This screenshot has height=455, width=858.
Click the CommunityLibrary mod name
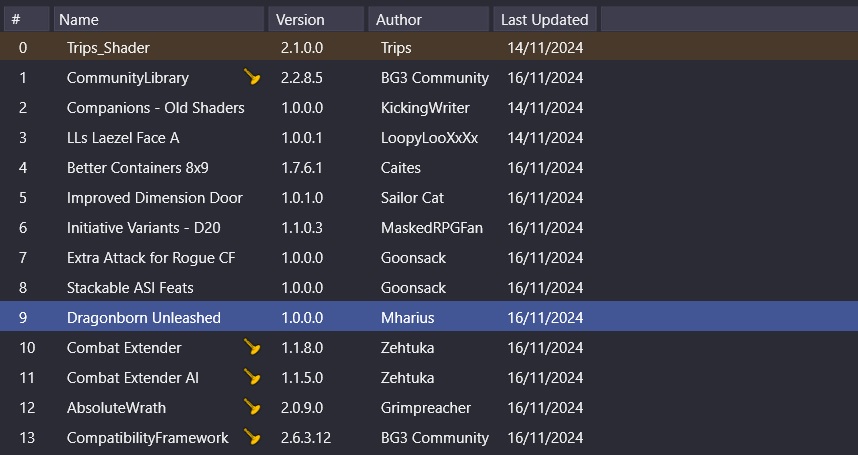click(x=127, y=77)
